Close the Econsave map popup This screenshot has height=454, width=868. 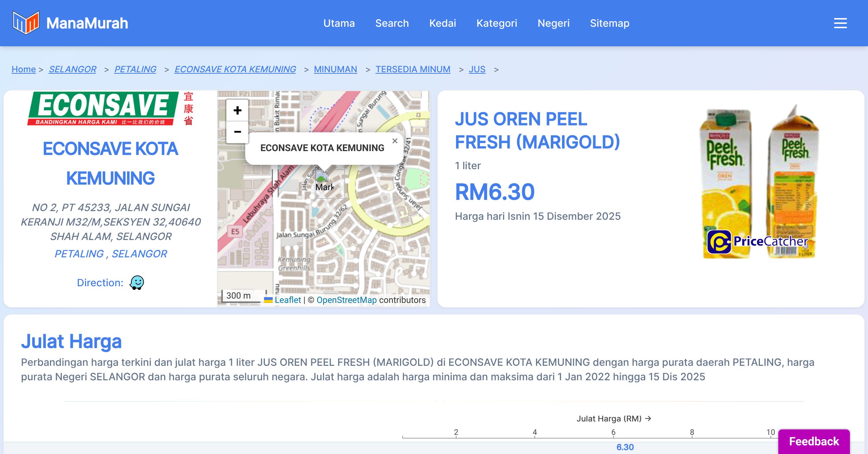[395, 141]
